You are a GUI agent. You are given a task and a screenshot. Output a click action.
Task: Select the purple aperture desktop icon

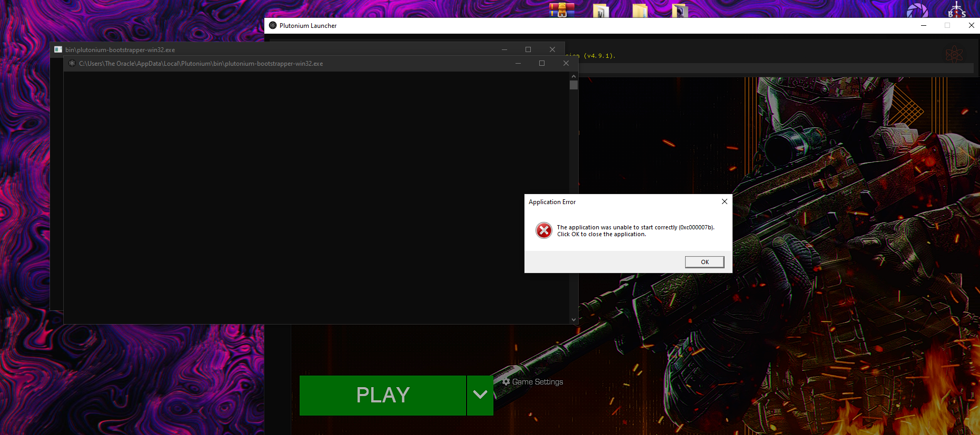coord(917,11)
